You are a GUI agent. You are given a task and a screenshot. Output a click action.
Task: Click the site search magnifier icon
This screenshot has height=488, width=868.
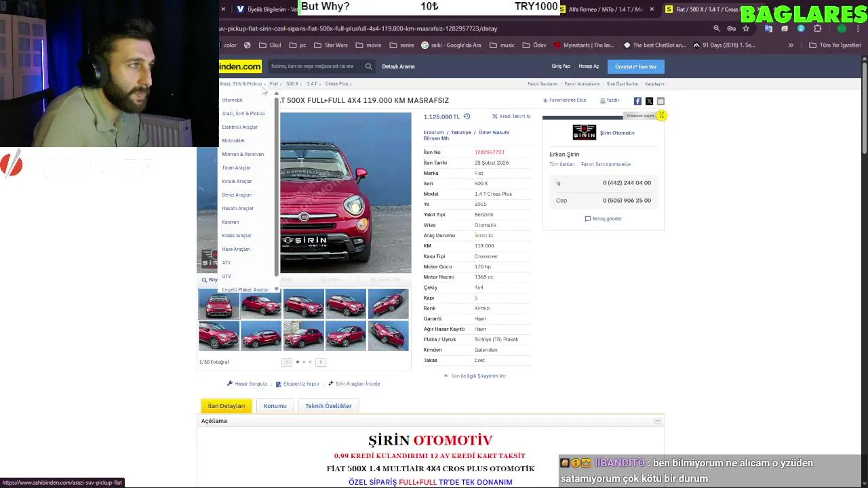(x=368, y=66)
